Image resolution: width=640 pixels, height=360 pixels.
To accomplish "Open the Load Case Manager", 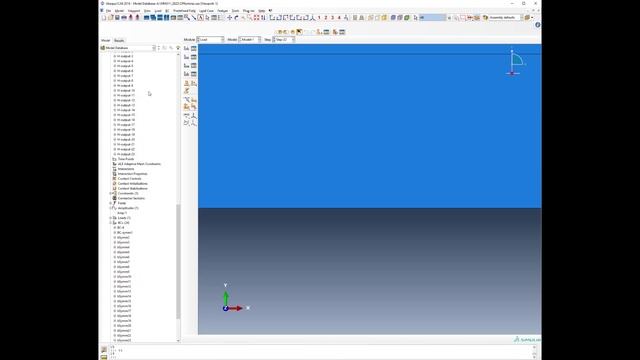I will 194,74.
